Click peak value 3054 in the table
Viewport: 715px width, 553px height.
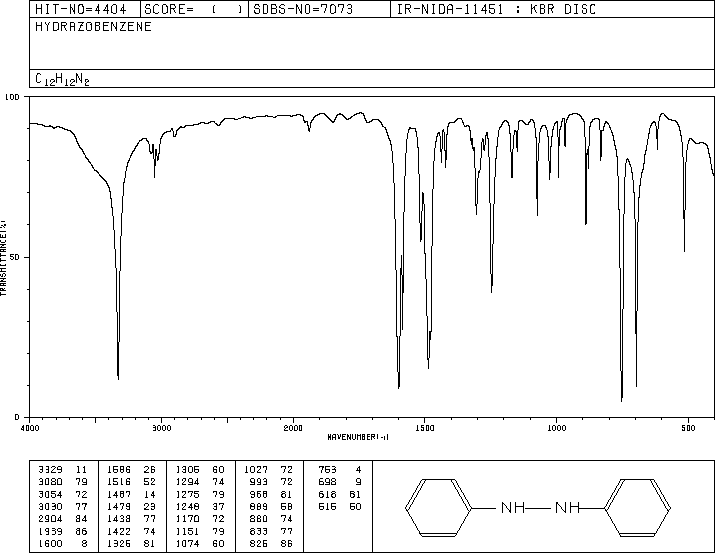tap(50, 495)
